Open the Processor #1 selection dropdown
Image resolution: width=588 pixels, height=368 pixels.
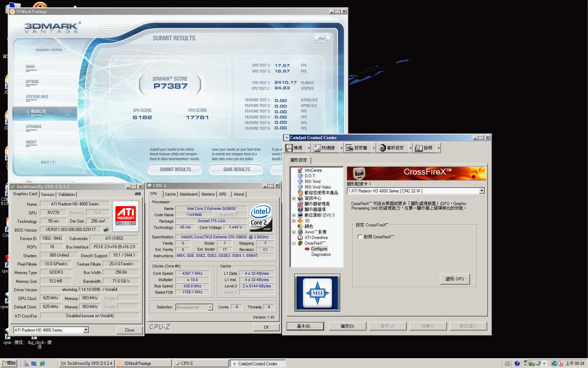click(x=210, y=307)
